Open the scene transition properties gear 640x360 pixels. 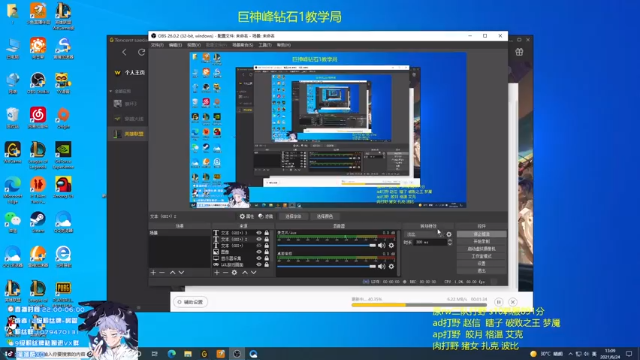[449, 234]
